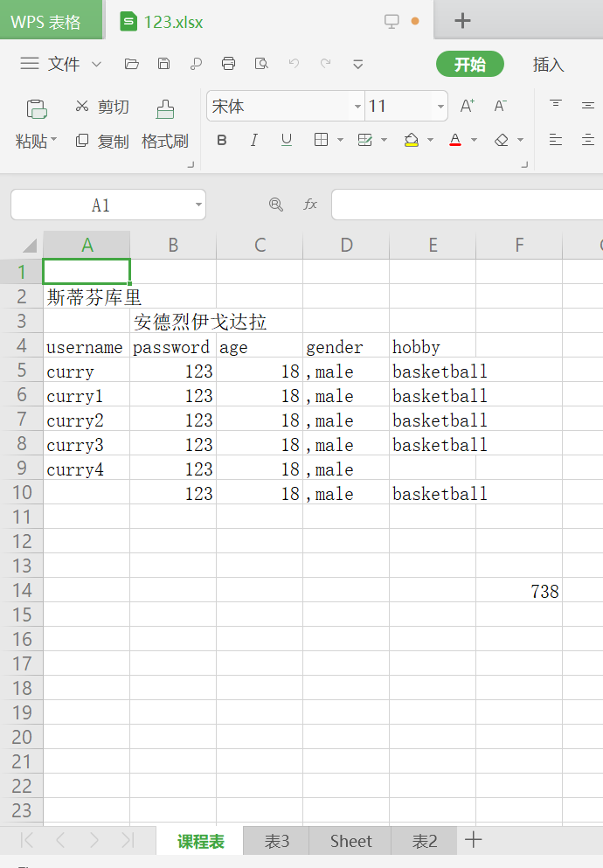Open the clear dropdown arrow
The width and height of the screenshot is (603, 868).
pos(520,140)
